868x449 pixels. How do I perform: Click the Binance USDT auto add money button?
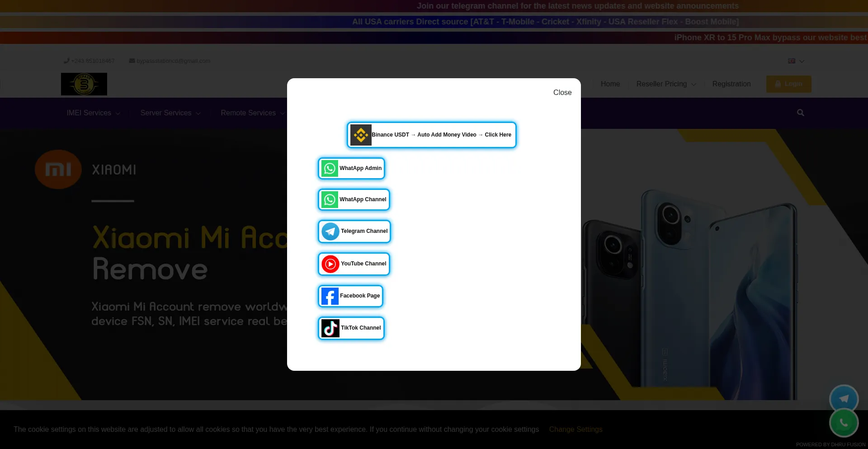click(x=431, y=135)
